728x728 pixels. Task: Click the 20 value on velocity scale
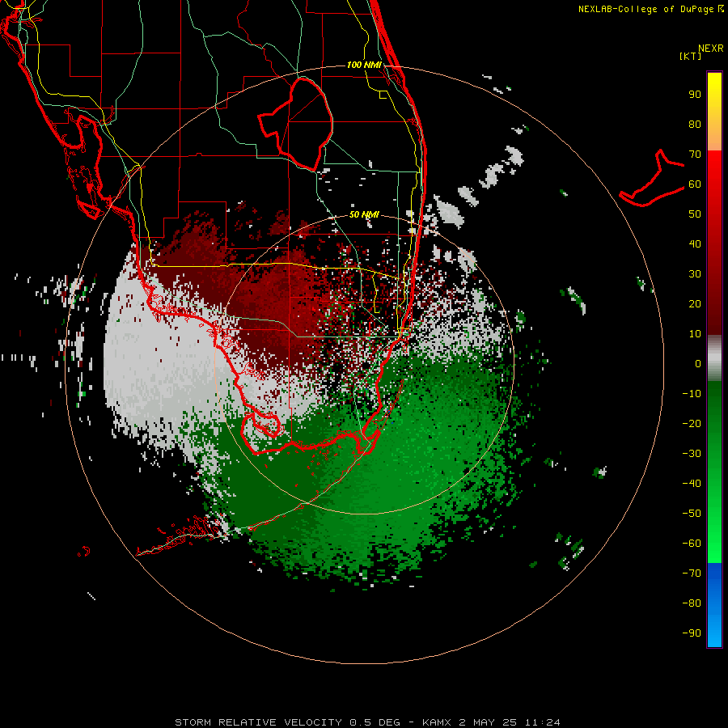click(695, 304)
